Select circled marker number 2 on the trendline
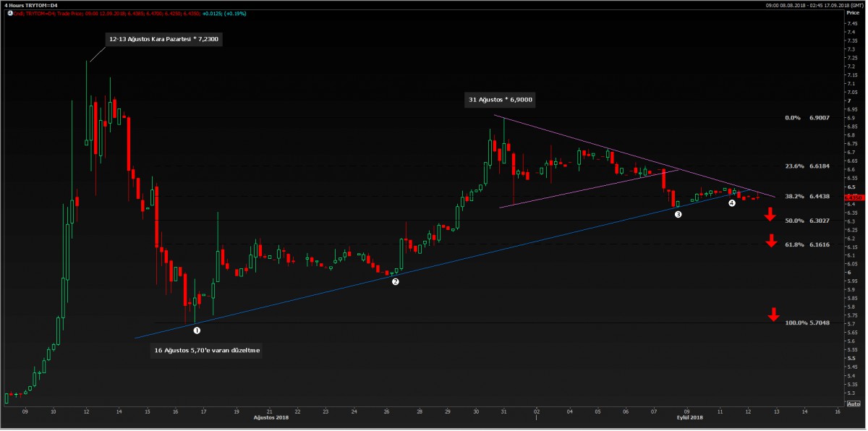The width and height of the screenshot is (868, 431). tap(395, 281)
